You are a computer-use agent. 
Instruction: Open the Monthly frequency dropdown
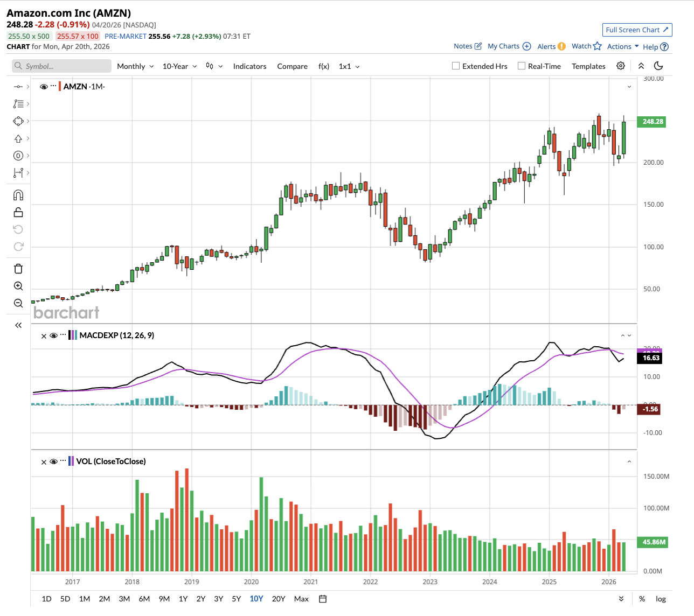point(135,66)
